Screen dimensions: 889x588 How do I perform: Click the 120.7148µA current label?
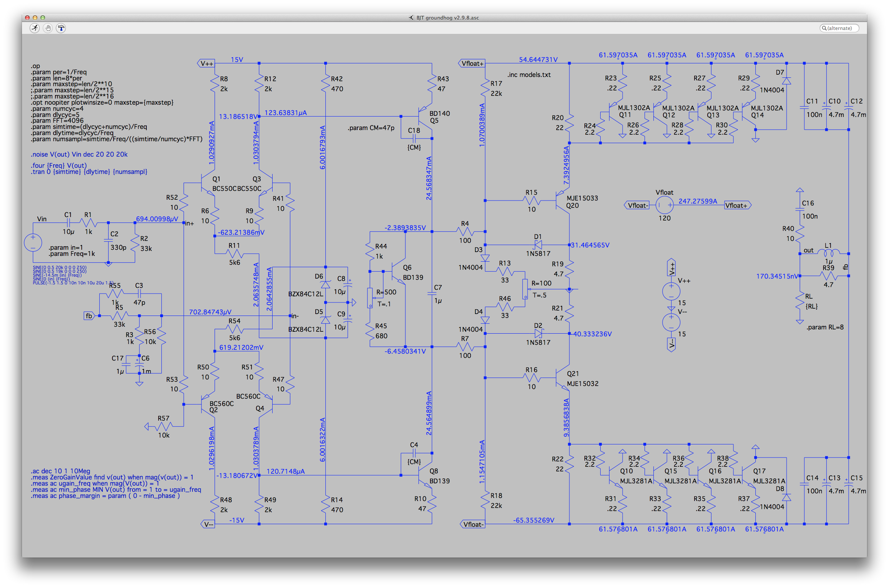pyautogui.click(x=285, y=471)
